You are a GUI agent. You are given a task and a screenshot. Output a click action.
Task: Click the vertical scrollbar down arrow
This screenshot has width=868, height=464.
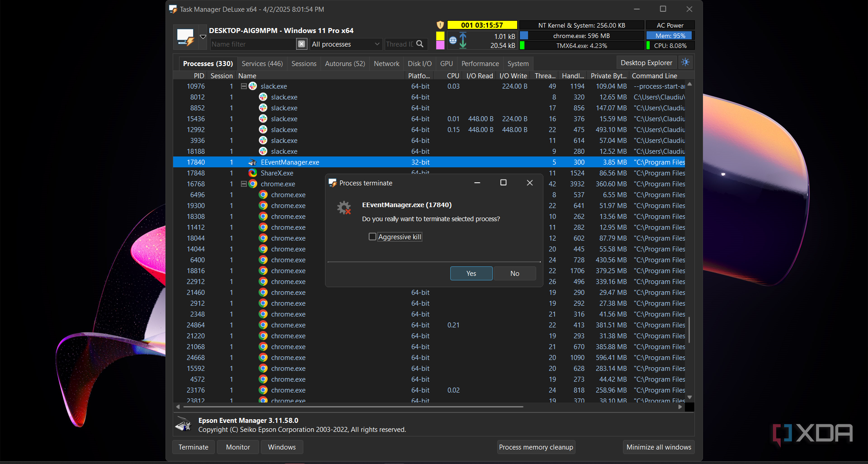[x=689, y=398]
